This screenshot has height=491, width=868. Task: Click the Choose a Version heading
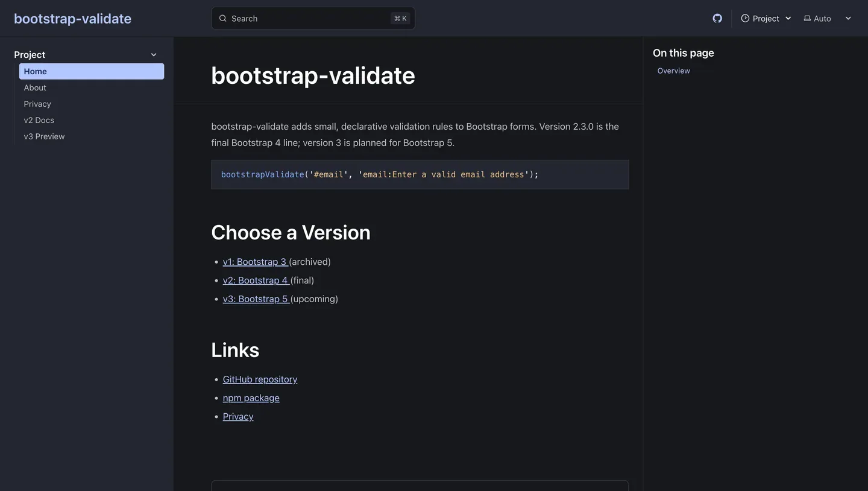tap(291, 232)
